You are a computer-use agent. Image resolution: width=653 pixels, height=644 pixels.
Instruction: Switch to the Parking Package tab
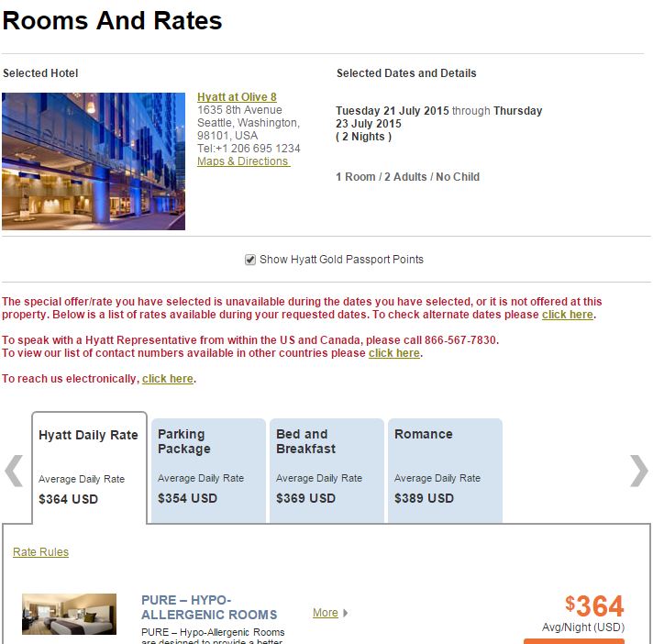coord(208,471)
